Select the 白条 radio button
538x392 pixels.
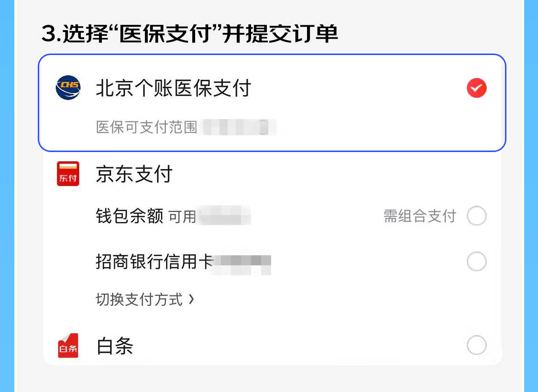477,345
